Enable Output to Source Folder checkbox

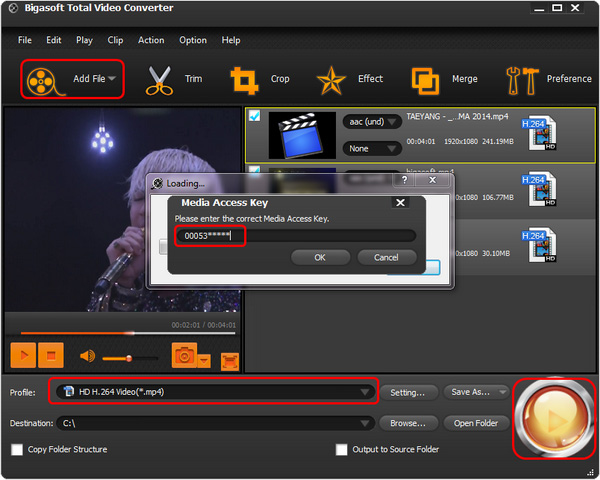coord(341,449)
